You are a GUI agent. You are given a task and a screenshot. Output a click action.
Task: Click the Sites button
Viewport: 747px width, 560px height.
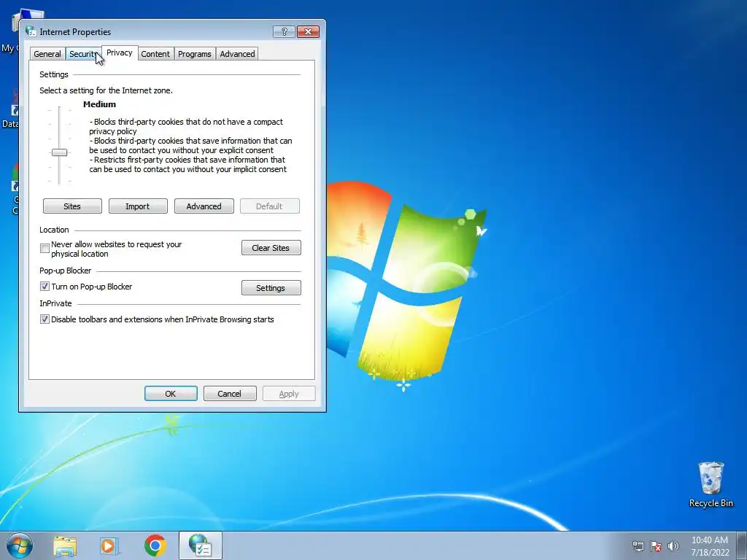(72, 206)
